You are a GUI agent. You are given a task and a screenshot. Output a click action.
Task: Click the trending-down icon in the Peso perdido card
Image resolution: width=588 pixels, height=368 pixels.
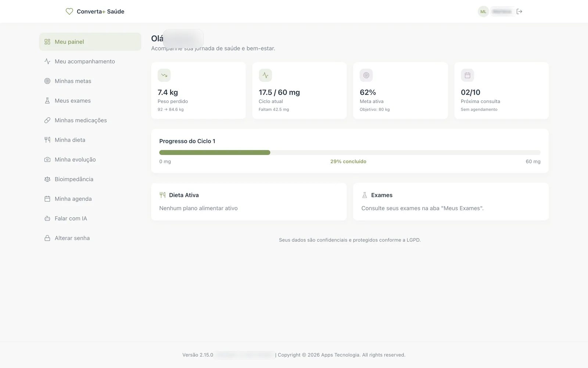click(x=164, y=75)
